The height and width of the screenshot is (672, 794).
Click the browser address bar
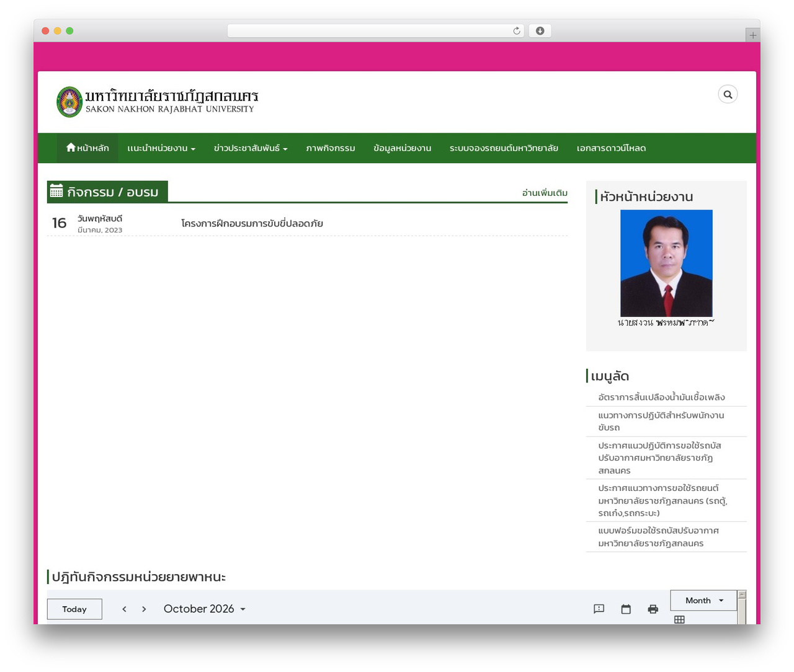click(x=376, y=31)
